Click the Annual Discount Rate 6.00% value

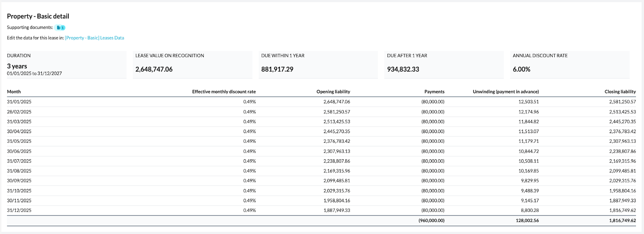(x=521, y=69)
